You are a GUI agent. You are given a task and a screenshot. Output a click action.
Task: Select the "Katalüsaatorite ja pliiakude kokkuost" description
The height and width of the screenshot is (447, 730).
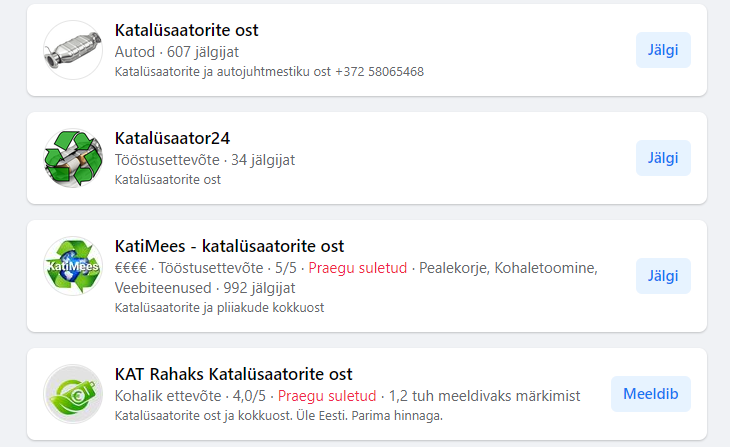[220, 308]
